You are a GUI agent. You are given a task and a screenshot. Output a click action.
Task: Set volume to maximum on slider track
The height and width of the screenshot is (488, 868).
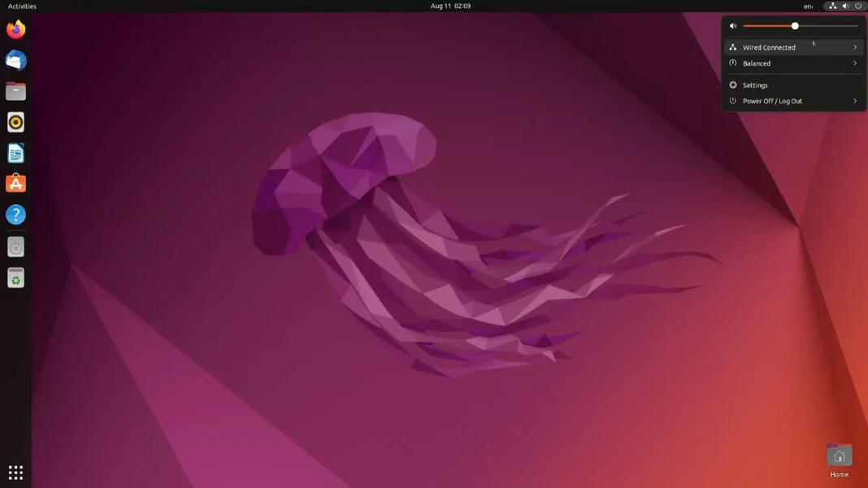(857, 26)
